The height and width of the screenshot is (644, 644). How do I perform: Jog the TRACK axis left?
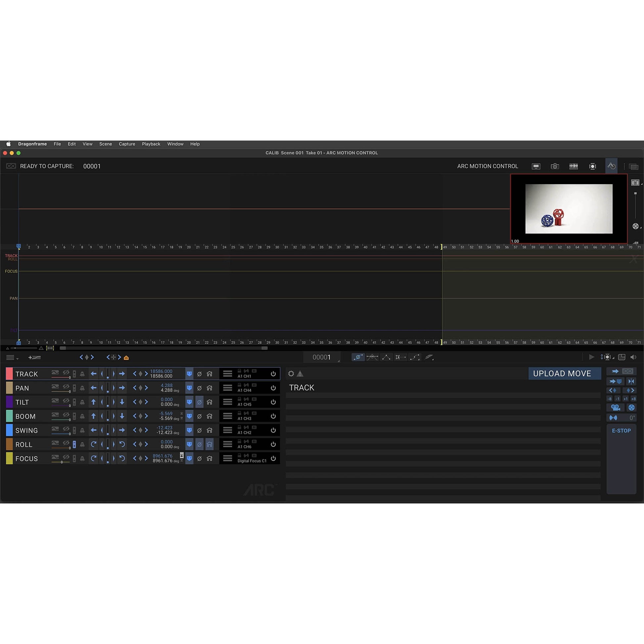(x=94, y=374)
